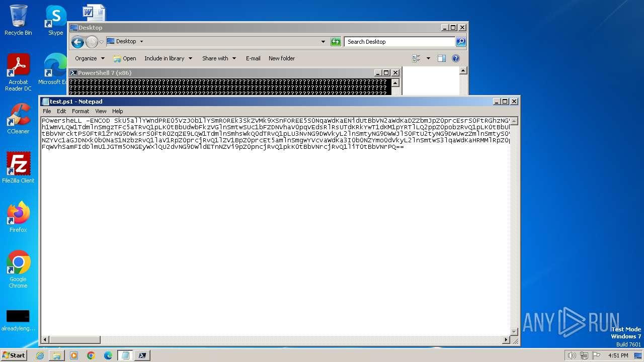Open Google Chrome desktop shortcut

click(x=18, y=269)
